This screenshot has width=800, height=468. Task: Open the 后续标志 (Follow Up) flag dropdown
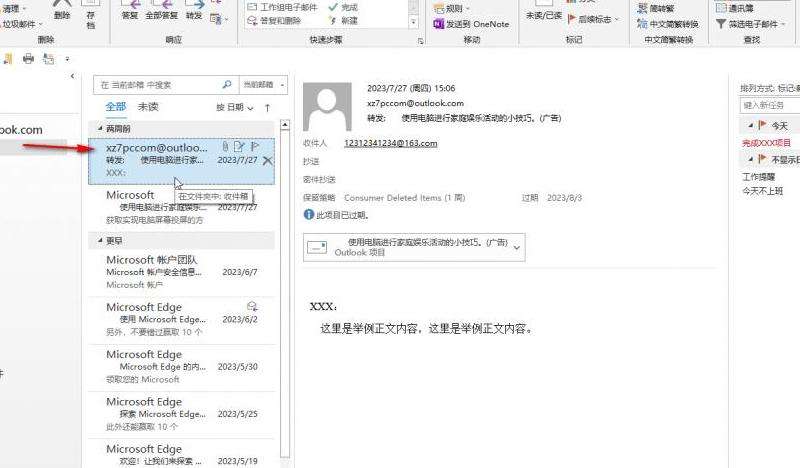point(593,19)
